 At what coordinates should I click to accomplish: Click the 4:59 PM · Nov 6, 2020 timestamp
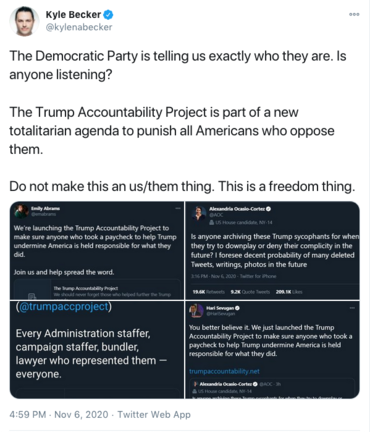click(x=59, y=415)
